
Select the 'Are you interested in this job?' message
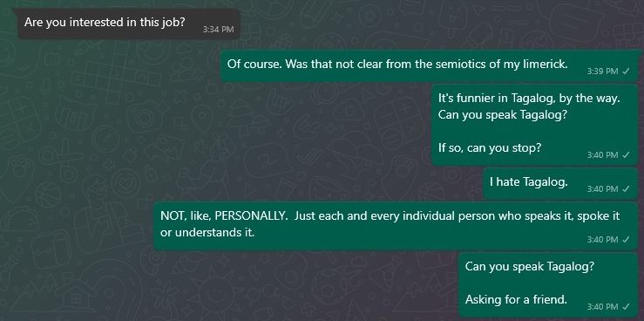[129, 24]
